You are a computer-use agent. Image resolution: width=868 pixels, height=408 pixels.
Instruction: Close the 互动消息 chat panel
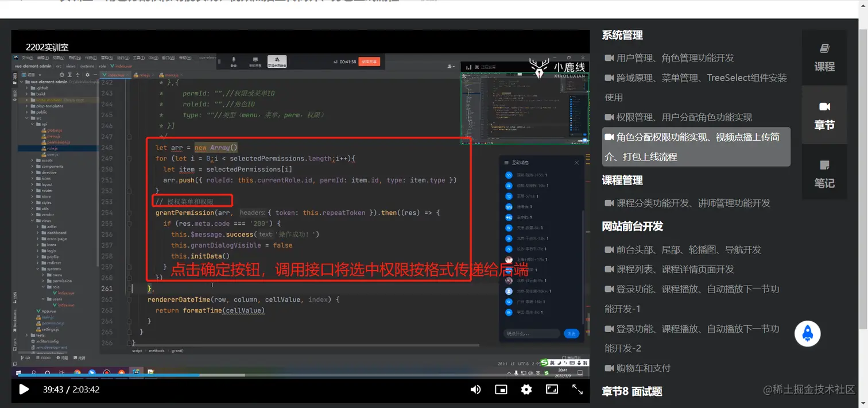click(576, 163)
